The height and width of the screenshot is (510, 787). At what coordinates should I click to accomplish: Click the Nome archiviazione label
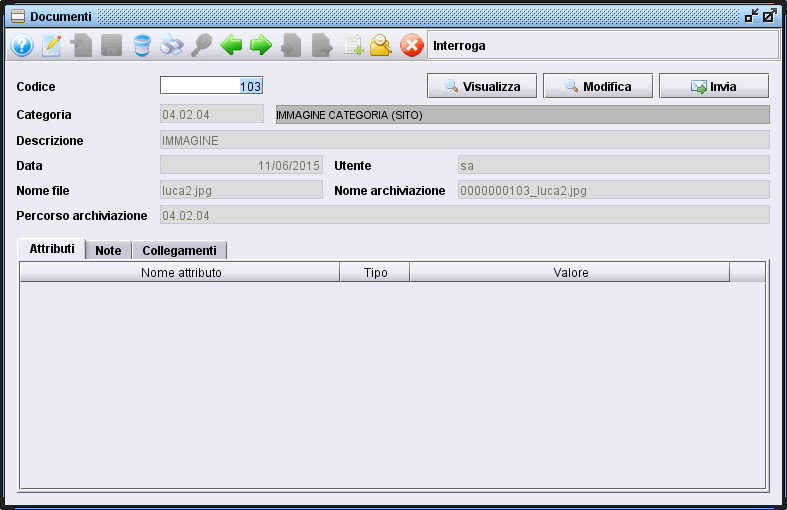coord(389,191)
